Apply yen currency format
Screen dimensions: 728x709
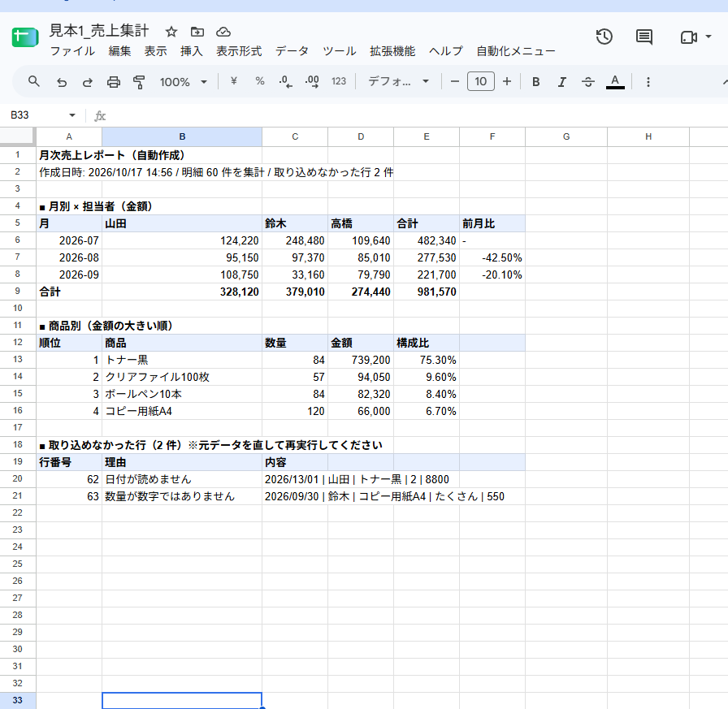(x=233, y=82)
